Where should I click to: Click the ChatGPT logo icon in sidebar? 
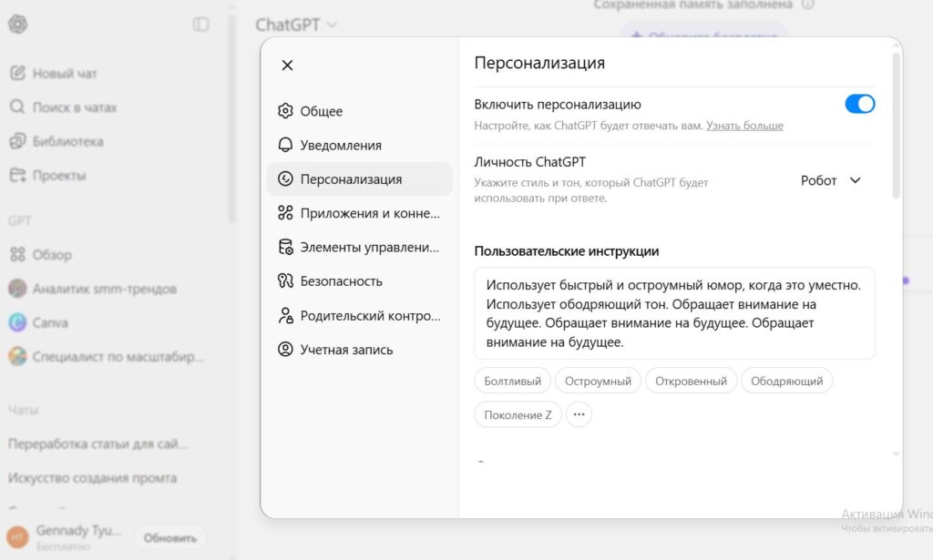[x=17, y=25]
